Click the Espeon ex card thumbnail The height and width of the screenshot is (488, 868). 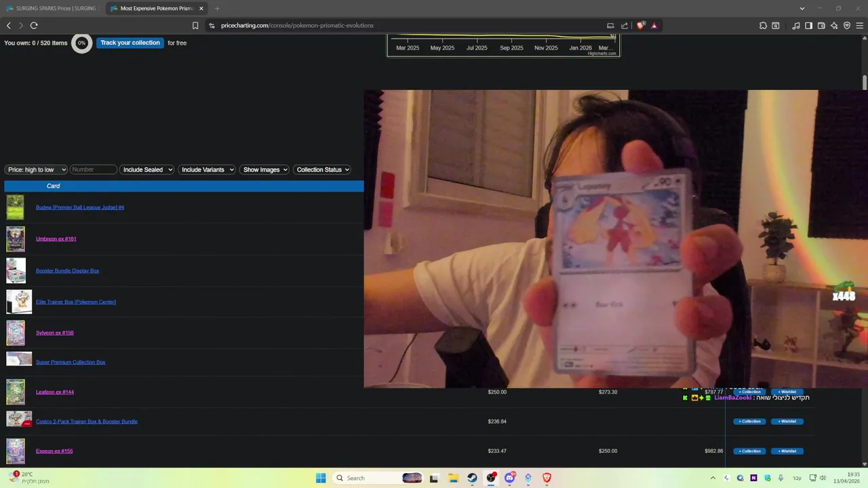[x=16, y=451]
